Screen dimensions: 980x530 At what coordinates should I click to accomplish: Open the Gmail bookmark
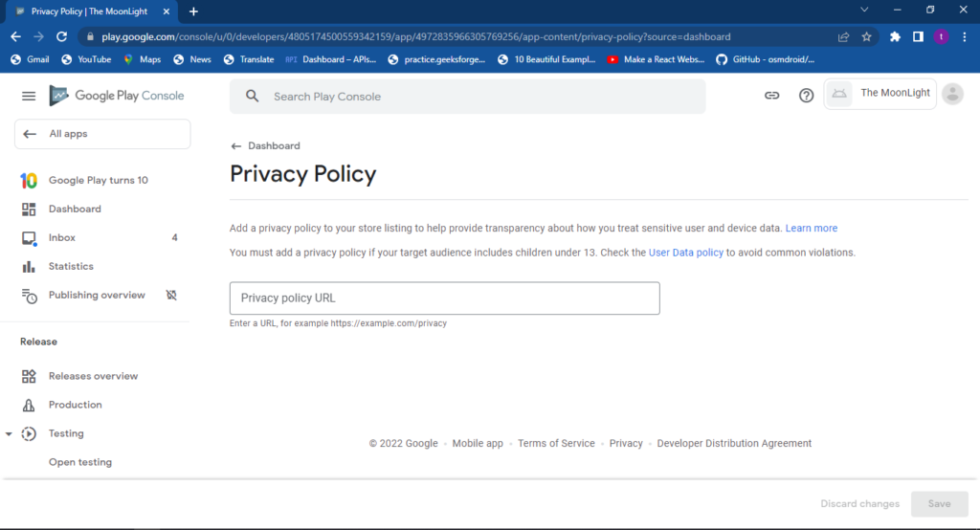(x=29, y=59)
